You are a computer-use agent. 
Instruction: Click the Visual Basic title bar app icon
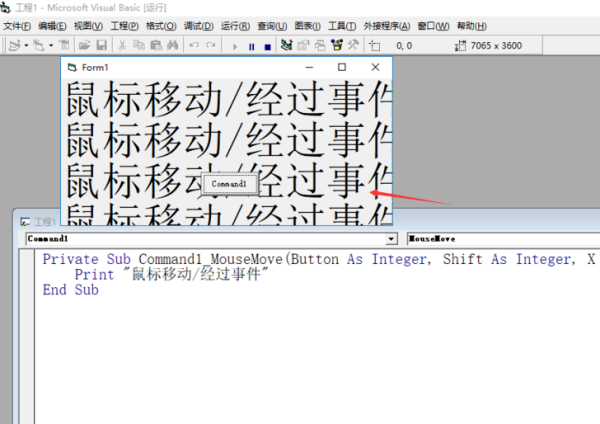[5, 7]
